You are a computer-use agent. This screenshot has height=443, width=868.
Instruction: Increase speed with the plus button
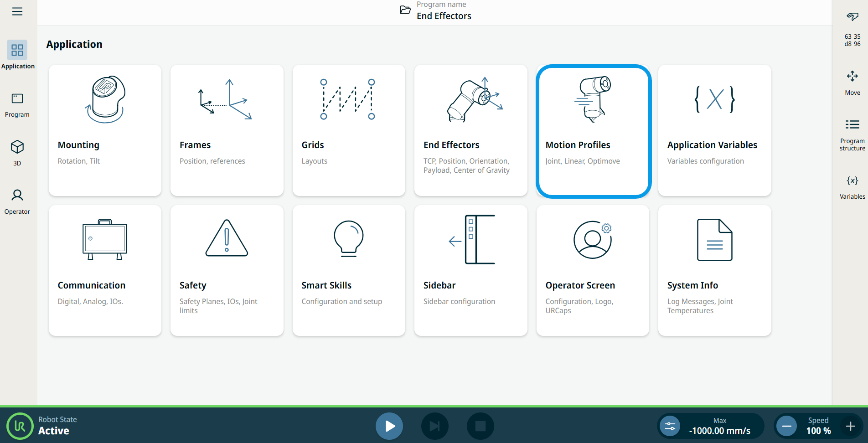[x=850, y=426]
